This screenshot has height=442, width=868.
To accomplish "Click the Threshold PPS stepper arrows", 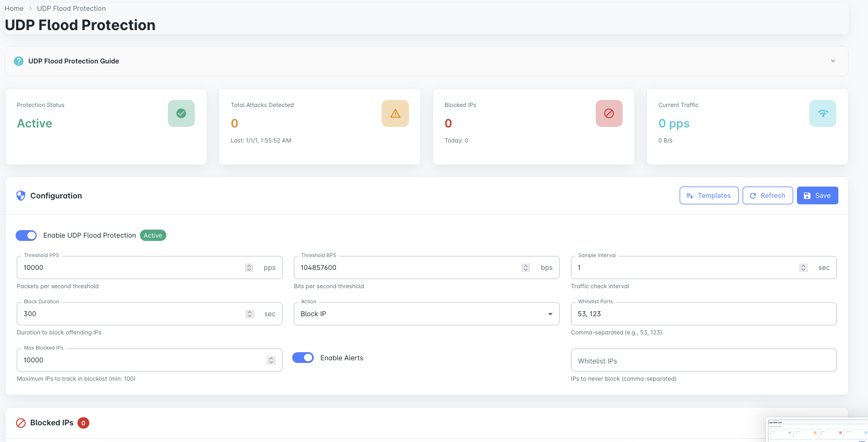I will [x=249, y=268].
